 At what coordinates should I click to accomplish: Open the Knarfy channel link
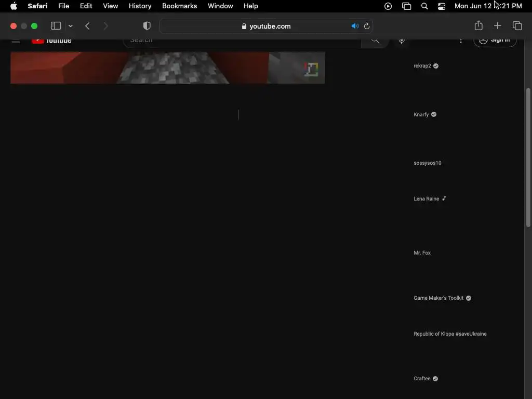pyautogui.click(x=421, y=115)
